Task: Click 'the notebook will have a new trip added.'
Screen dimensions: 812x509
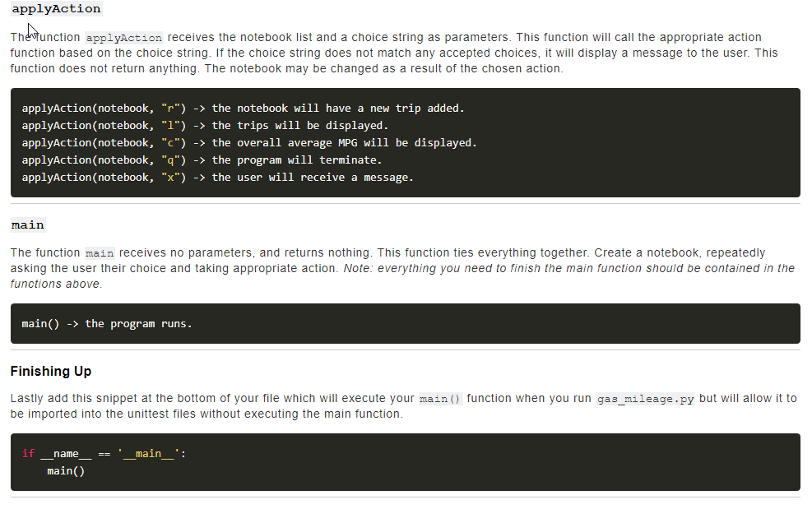Action: click(337, 109)
